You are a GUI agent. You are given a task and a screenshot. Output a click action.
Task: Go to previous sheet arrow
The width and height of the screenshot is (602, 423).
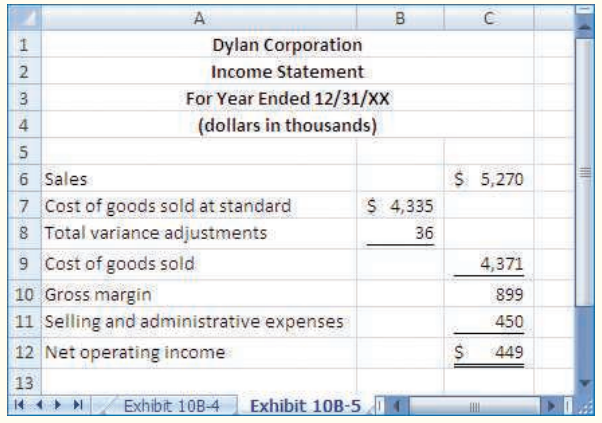(39, 405)
